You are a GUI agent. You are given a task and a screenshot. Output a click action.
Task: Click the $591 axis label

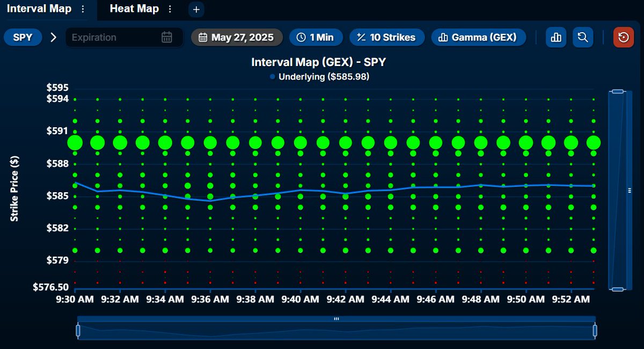[57, 131]
